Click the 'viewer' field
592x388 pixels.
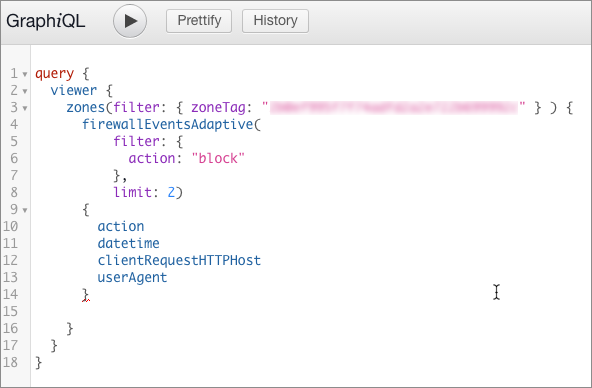74,90
